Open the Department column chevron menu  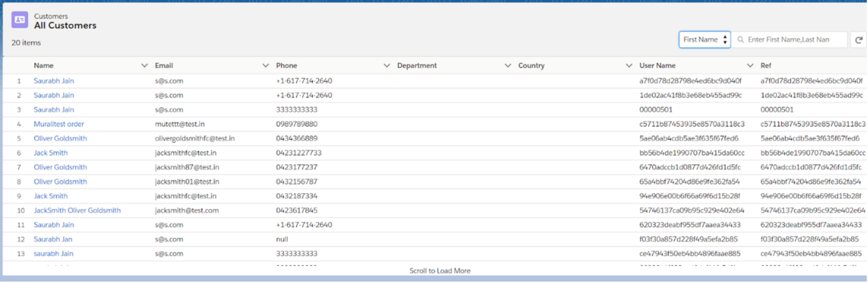pos(508,65)
